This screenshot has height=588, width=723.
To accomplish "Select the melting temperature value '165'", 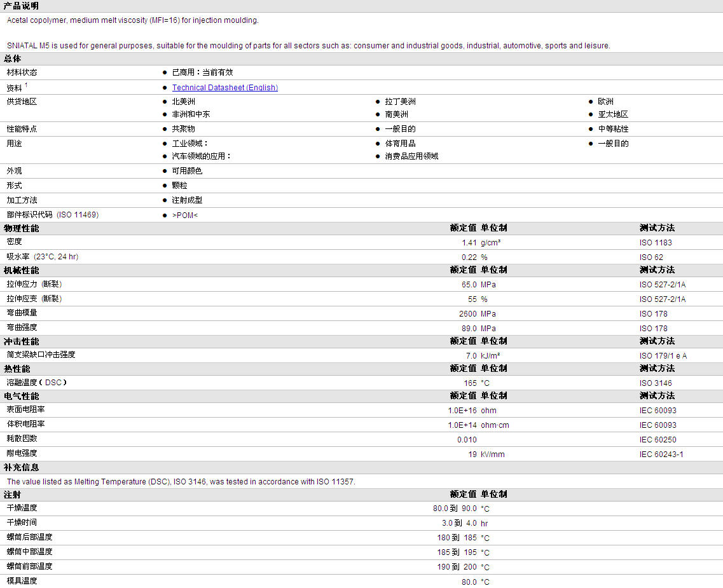I will tap(471, 383).
